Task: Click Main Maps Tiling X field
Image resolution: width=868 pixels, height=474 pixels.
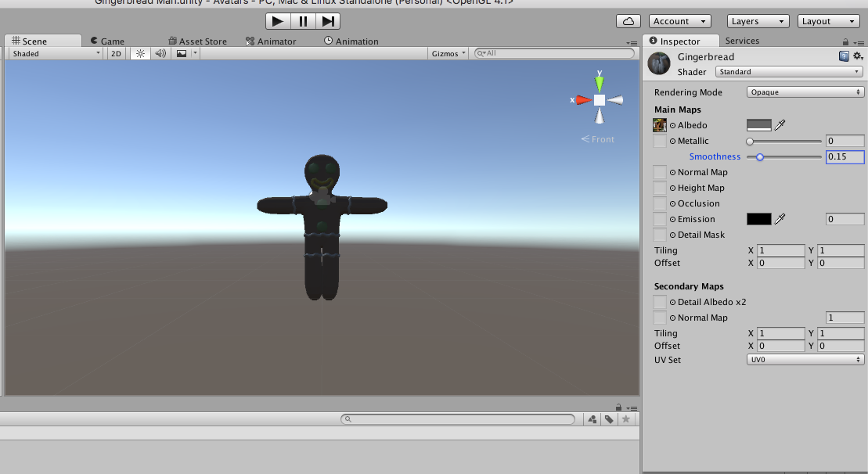Action: [780, 250]
